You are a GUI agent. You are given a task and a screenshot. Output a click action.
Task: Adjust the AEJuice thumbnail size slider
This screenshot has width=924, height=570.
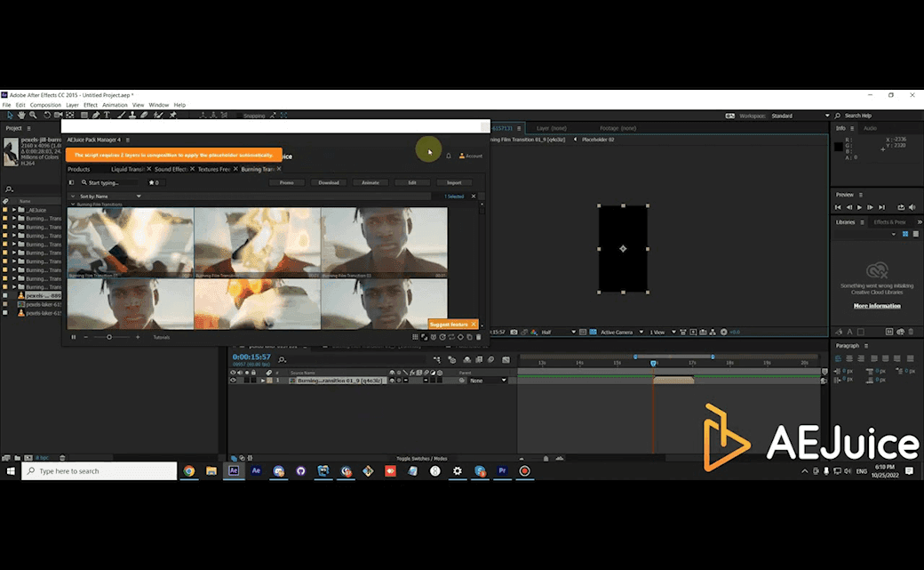pyautogui.click(x=109, y=337)
